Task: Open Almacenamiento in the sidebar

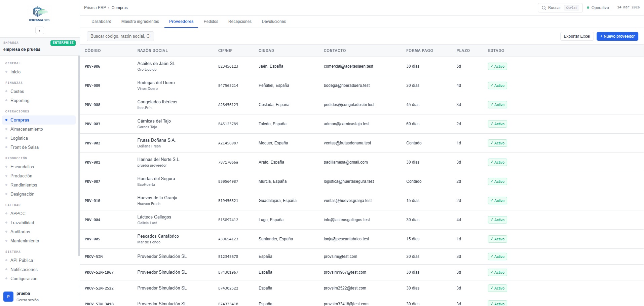Action: pyautogui.click(x=27, y=129)
